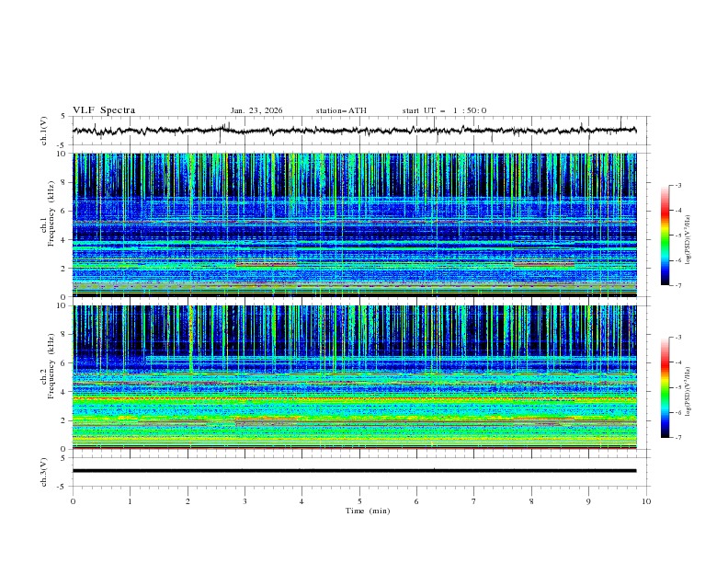Click the ch.1 Frequency (kHz) axis label
Viewport: 728px width, 563px height.
[x=49, y=217]
